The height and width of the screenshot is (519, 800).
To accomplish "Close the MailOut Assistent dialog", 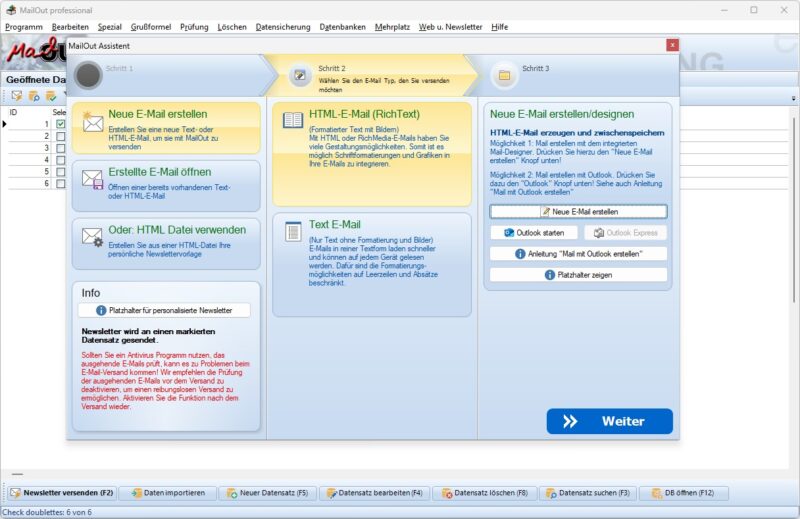I will [672, 45].
